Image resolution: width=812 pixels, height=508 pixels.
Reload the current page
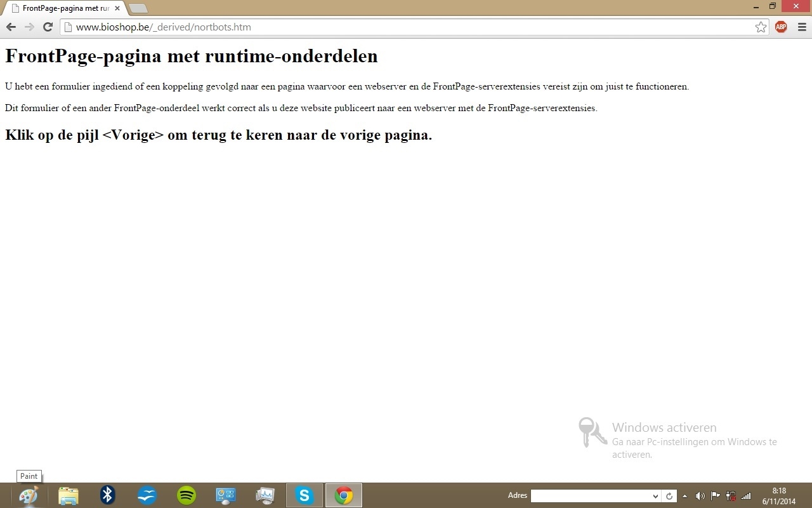pos(47,27)
